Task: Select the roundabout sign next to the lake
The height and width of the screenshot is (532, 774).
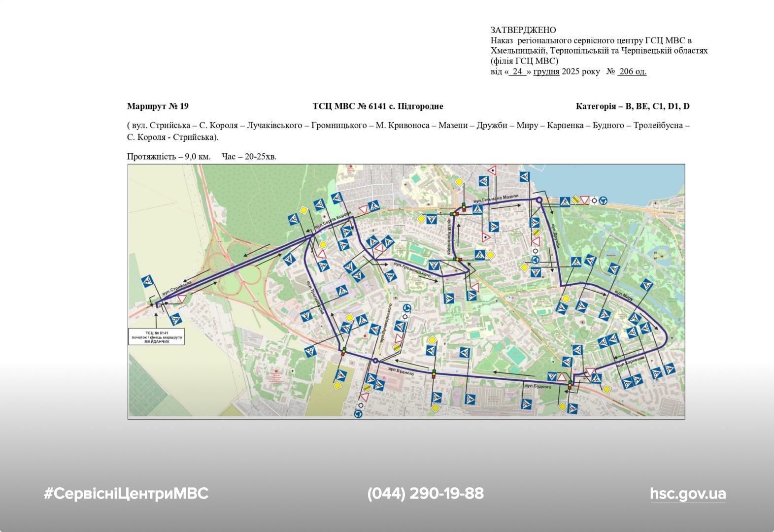Action: [x=603, y=200]
